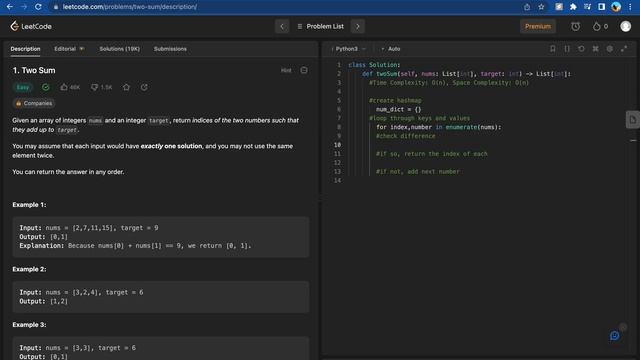Click the '#if not, add next number' comment
The width and height of the screenshot is (640, 360).
pos(418,172)
